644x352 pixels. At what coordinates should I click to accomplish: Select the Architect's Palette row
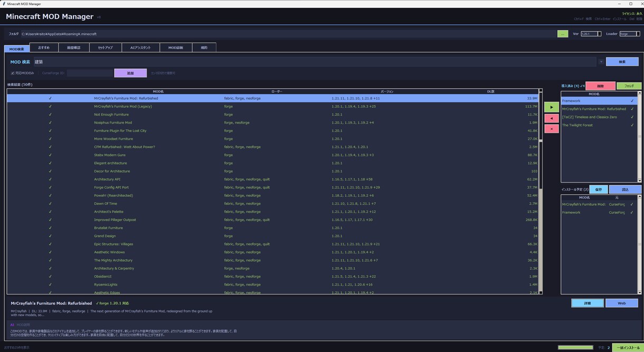click(273, 212)
